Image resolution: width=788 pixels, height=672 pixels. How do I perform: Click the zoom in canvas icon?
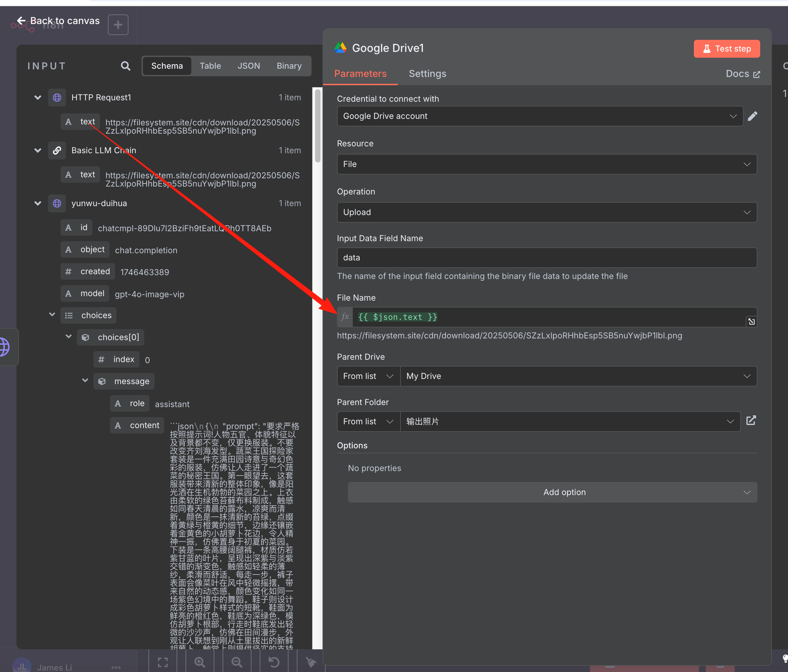[x=200, y=662]
